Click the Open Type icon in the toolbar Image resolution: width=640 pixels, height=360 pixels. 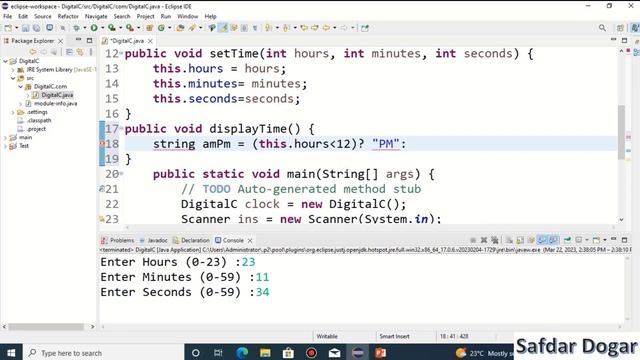180,28
